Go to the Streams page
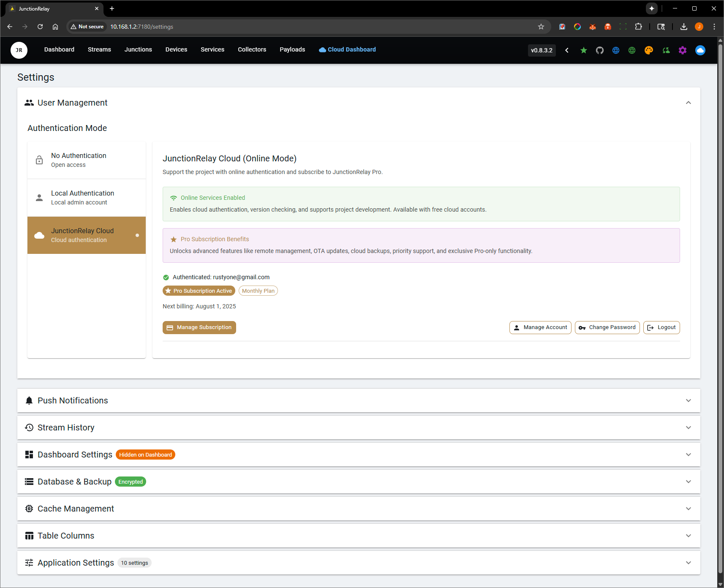The width and height of the screenshot is (724, 588). (99, 49)
